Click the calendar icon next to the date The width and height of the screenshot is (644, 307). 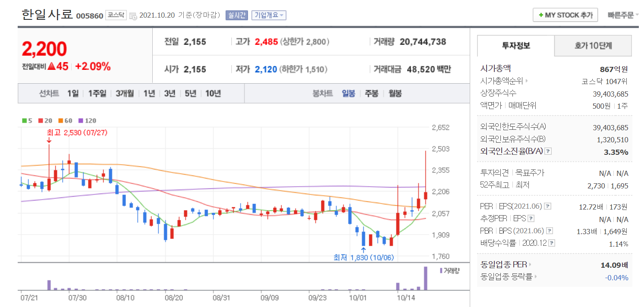pyautogui.click(x=133, y=16)
